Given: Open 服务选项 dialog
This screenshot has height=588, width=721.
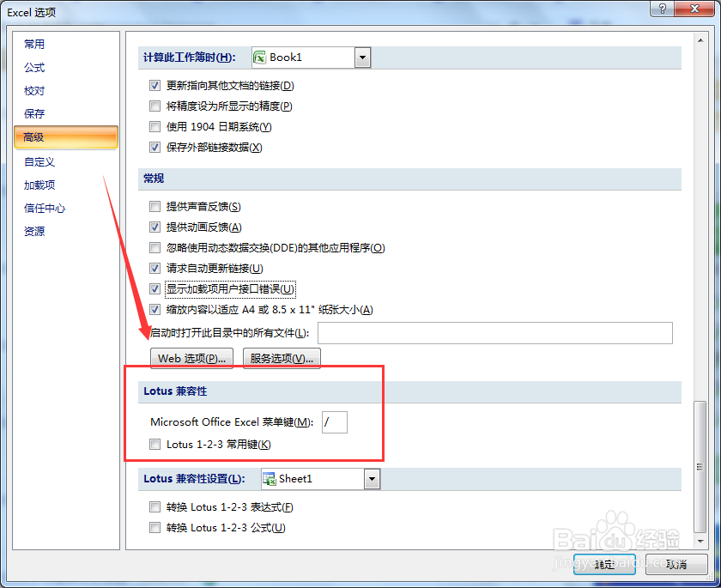Looking at the screenshot, I should click(x=282, y=358).
